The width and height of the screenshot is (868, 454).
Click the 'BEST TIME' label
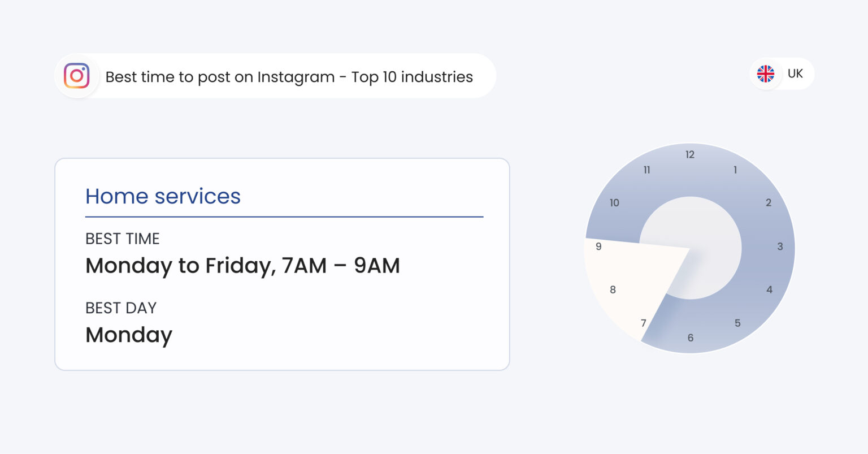(123, 239)
